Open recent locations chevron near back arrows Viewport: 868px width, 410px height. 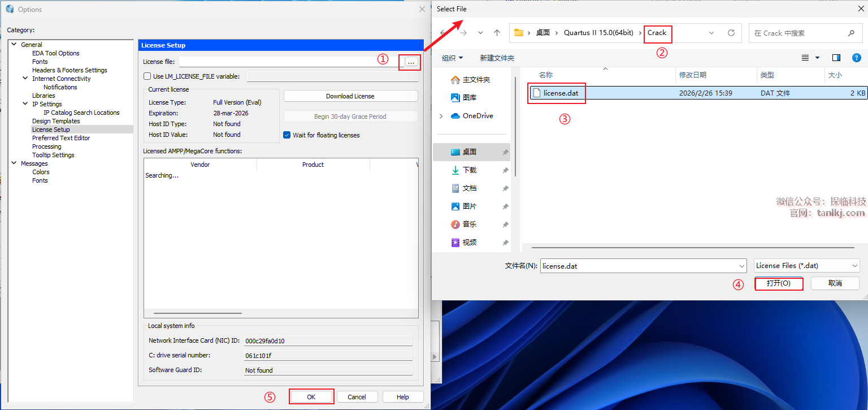click(480, 33)
